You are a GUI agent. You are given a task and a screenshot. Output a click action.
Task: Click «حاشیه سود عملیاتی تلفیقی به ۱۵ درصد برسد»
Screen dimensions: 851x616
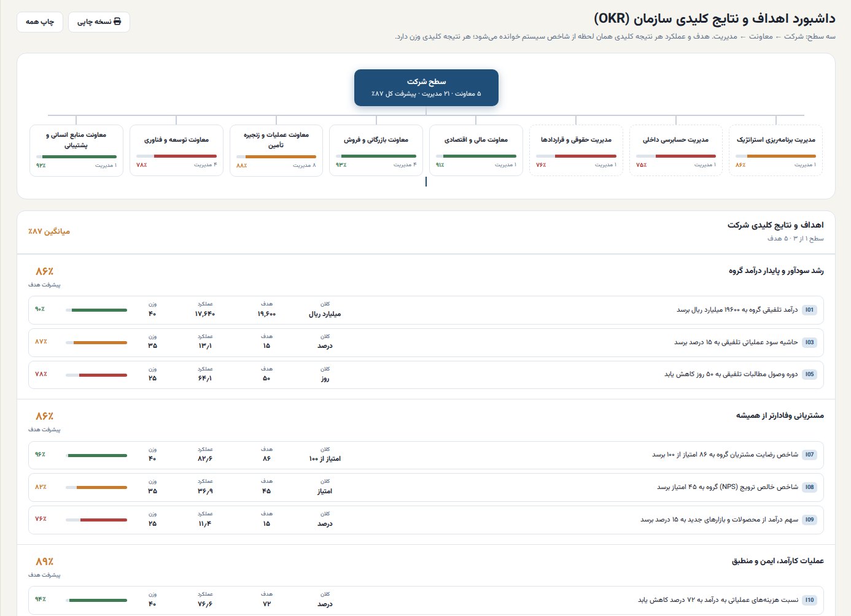[736, 342]
